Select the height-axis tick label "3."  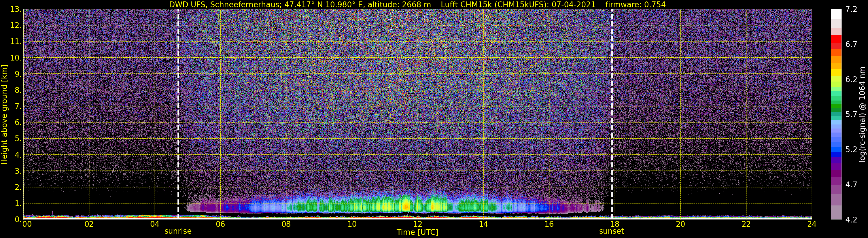pos(18,171)
